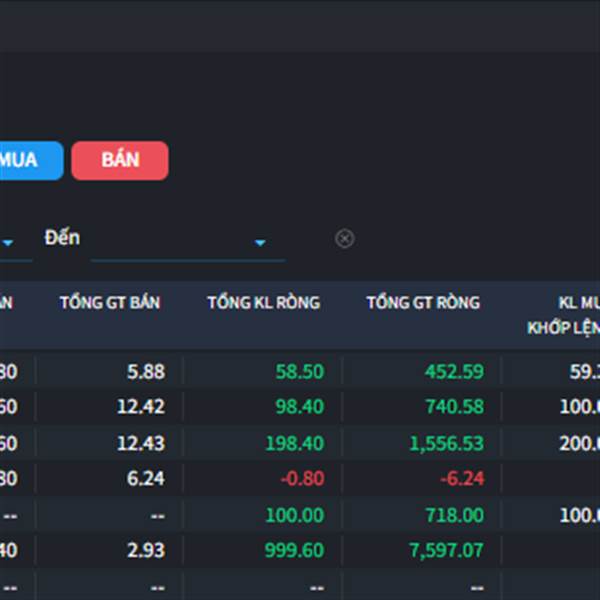
Task: Select the 198.40 net volume cell
Action: [295, 443]
